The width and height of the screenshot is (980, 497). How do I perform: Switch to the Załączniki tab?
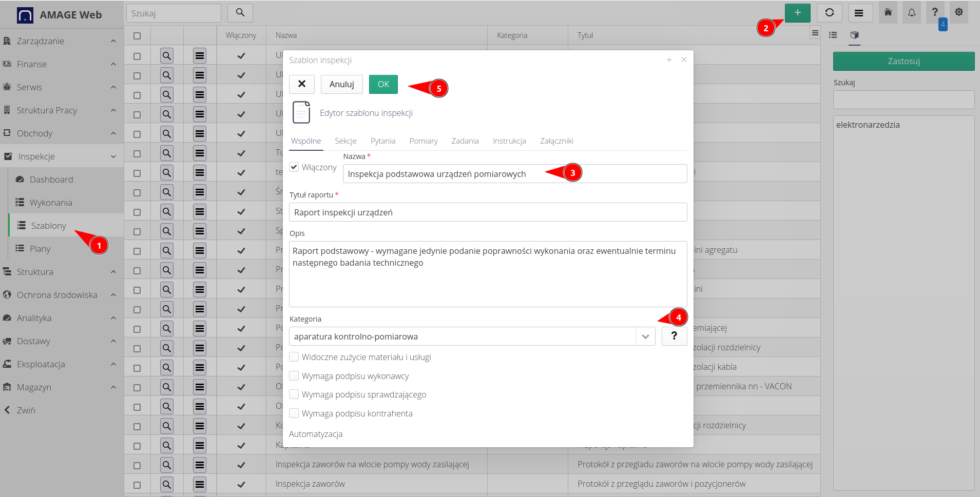(x=556, y=141)
